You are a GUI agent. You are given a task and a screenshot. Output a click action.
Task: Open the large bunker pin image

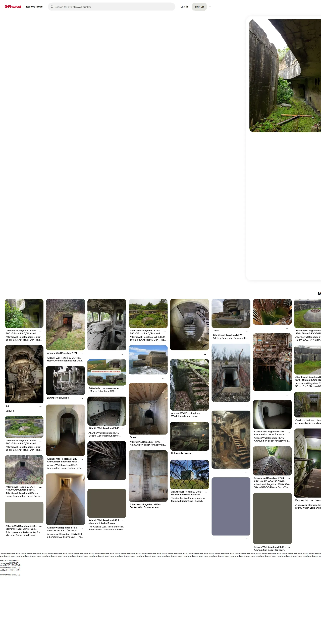pos(285,76)
